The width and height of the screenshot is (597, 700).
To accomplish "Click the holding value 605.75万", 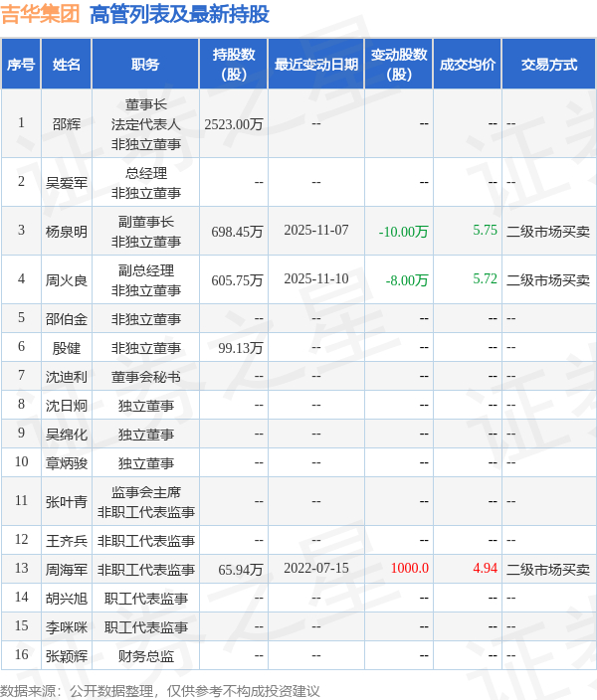I will coord(237,280).
